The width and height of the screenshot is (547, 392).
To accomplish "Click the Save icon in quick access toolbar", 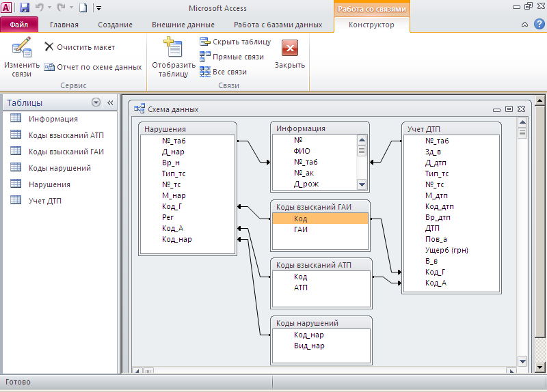I will tap(25, 8).
